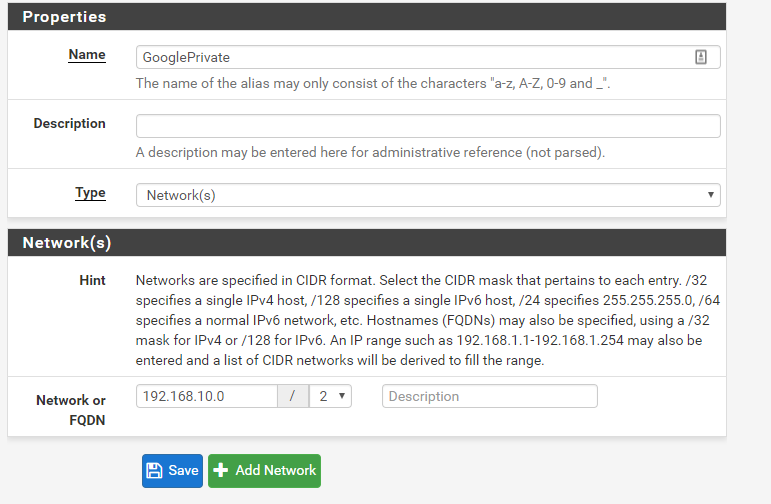Click the CIDR format hint paragraph
Viewport: 771px width, 504px height.
click(x=428, y=320)
